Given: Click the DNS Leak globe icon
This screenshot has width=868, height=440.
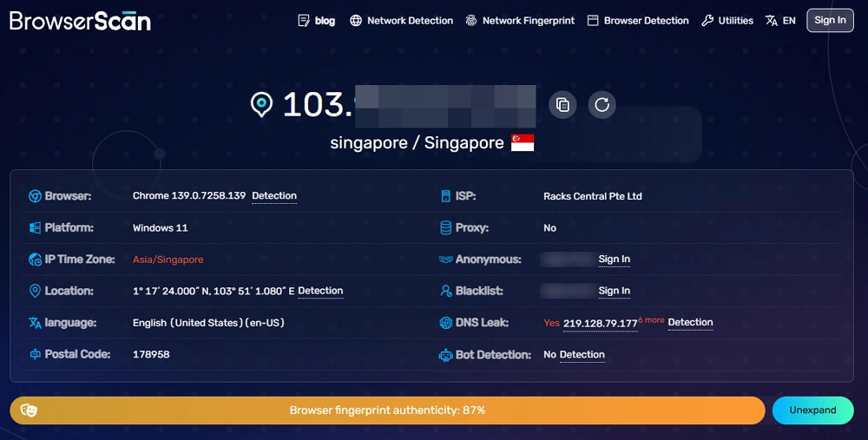Looking at the screenshot, I should pyautogui.click(x=445, y=323).
